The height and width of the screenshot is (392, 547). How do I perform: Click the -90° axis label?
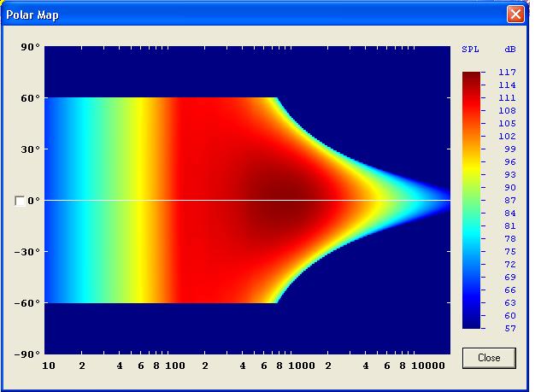pyautogui.click(x=26, y=354)
